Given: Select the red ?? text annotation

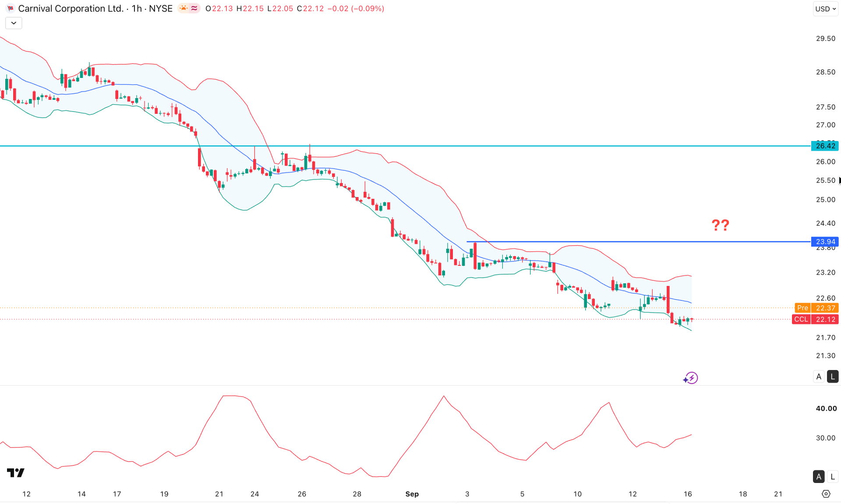Looking at the screenshot, I should point(720,226).
